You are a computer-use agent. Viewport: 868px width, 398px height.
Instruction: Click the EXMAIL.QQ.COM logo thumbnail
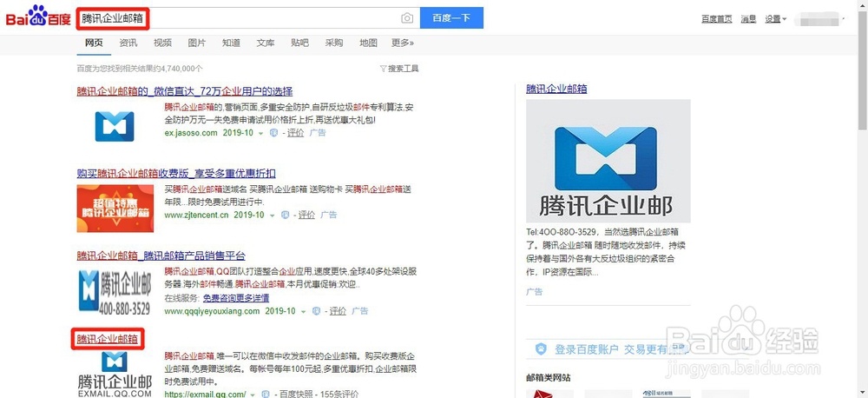point(115,375)
